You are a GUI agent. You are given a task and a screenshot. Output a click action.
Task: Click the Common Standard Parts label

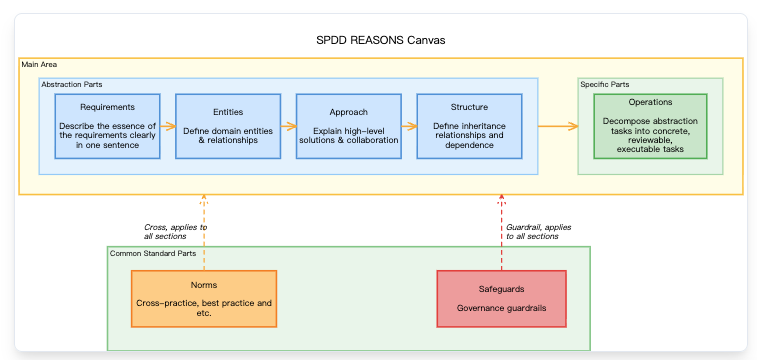click(153, 253)
